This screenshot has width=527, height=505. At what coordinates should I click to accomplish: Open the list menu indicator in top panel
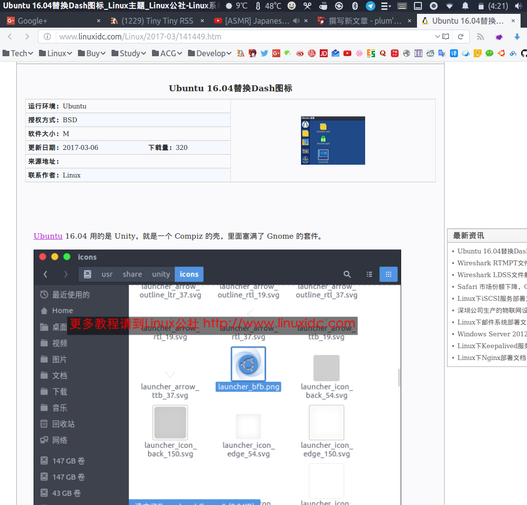point(386,6)
